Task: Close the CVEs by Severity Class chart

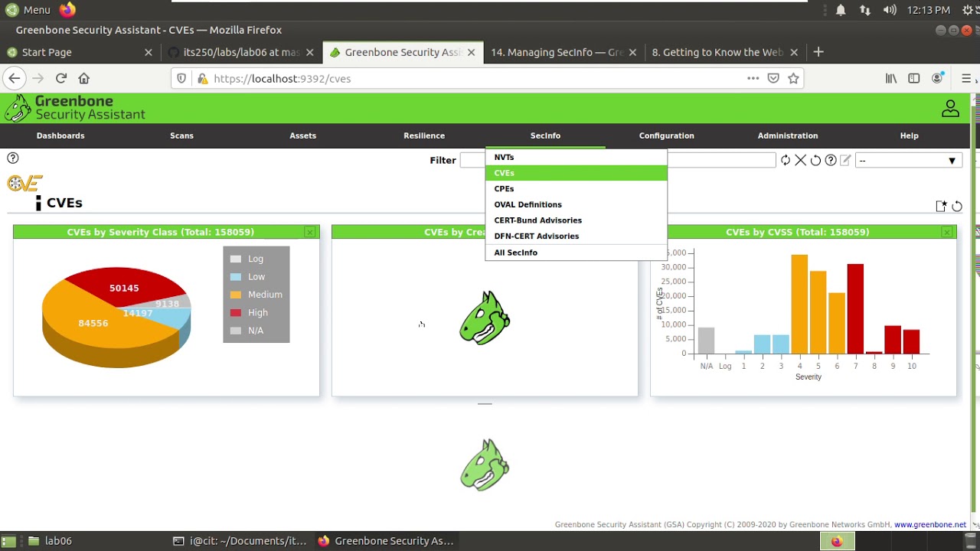Action: pos(309,232)
